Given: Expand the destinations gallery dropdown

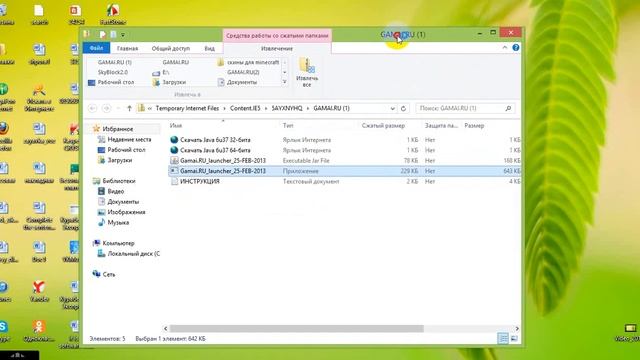Looking at the screenshot, I should 284,82.
